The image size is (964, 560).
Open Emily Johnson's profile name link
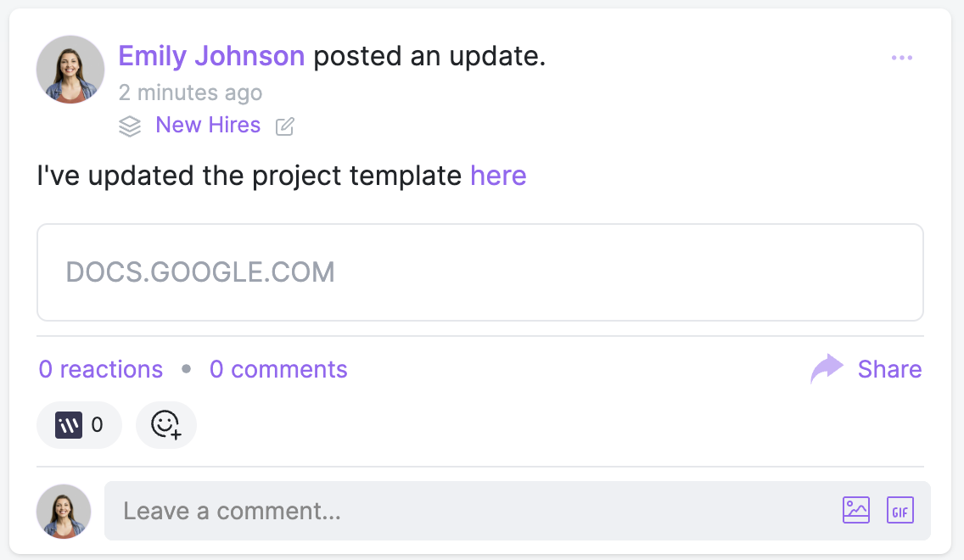tap(211, 56)
